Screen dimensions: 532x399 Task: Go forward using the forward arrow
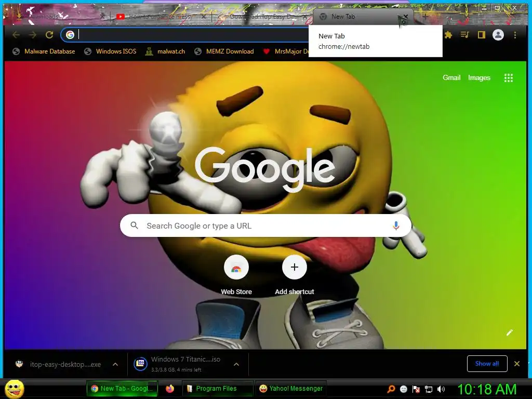tap(33, 35)
